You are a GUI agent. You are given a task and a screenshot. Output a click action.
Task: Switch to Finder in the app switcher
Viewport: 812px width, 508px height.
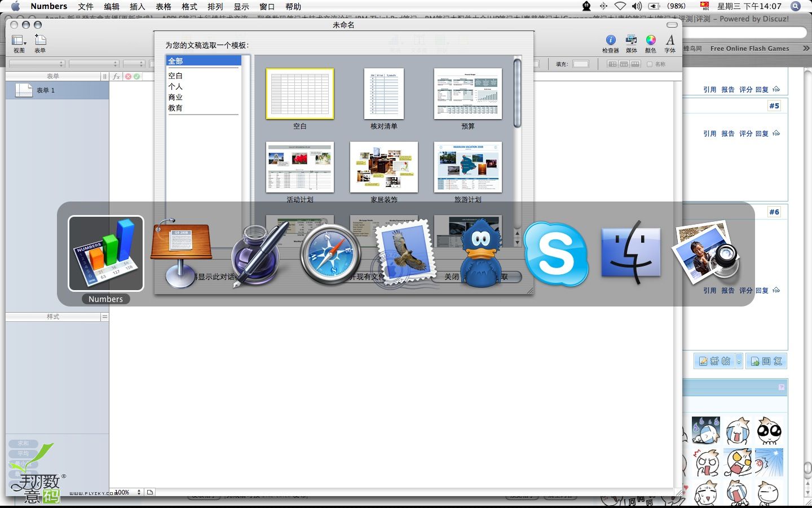pyautogui.click(x=631, y=253)
